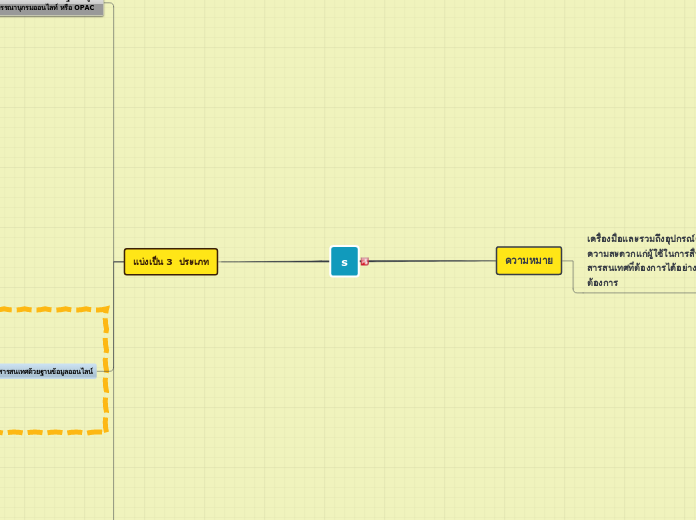
Task: Select the 'แบ่งเป็น 3 ประเภท' topic node
Action: pyautogui.click(x=171, y=262)
